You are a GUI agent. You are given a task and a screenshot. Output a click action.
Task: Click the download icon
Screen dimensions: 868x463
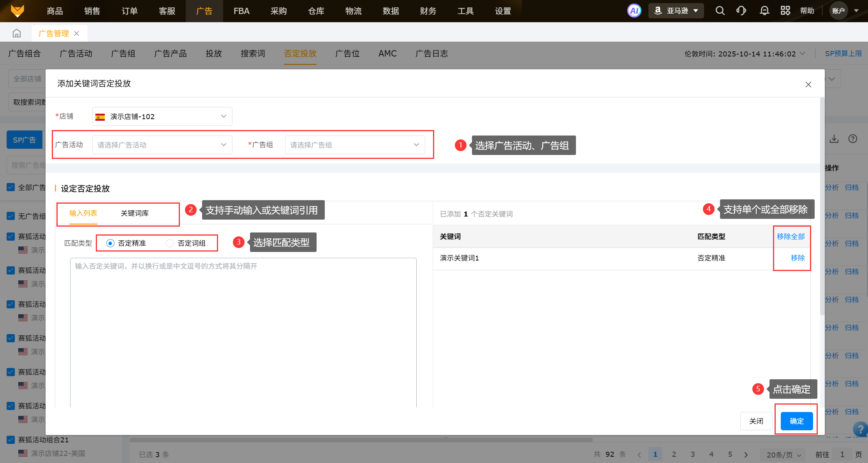(834, 139)
